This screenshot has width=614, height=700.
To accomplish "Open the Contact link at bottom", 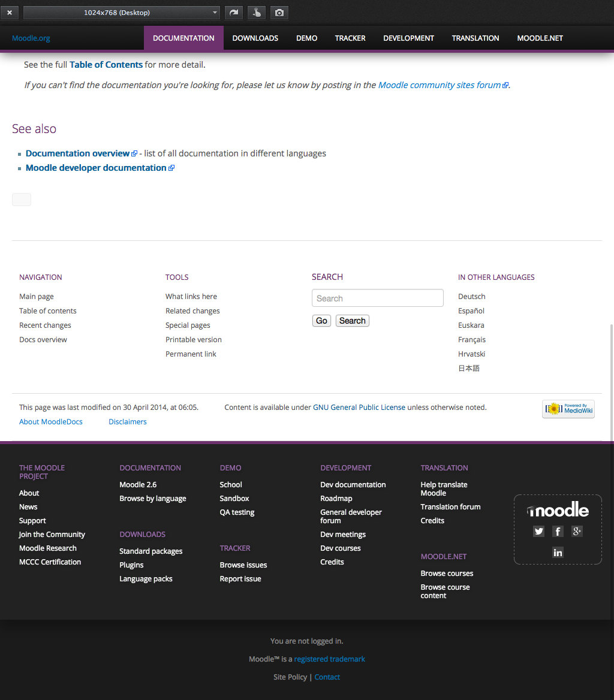I will (x=327, y=677).
